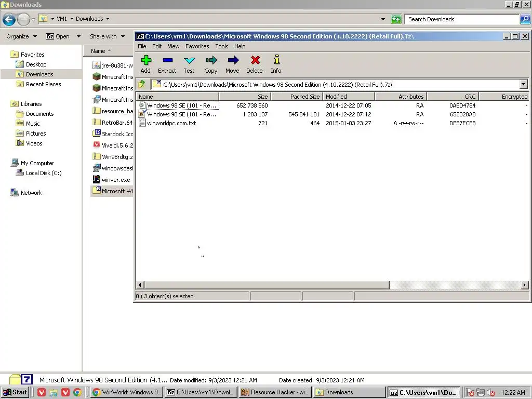Switch to Resource Hacker taskbar window
532x399 pixels.
click(275, 392)
